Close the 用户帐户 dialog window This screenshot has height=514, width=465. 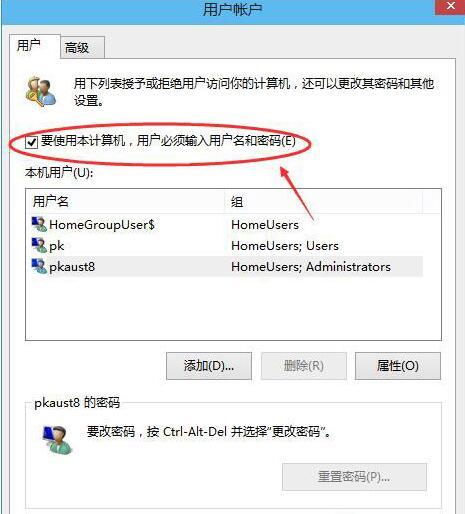click(x=450, y=7)
